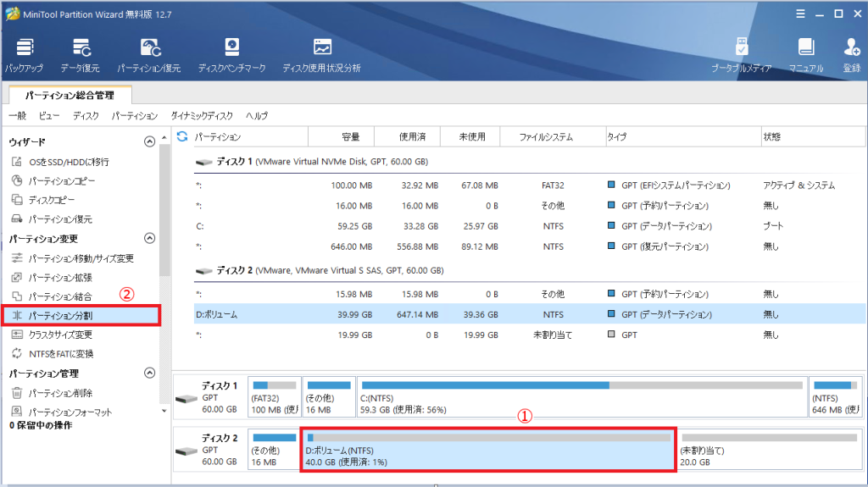Select D:ボリューム(NTFS) 40.0 GB block in disk map
The width and height of the screenshot is (868, 487).
[x=487, y=450]
